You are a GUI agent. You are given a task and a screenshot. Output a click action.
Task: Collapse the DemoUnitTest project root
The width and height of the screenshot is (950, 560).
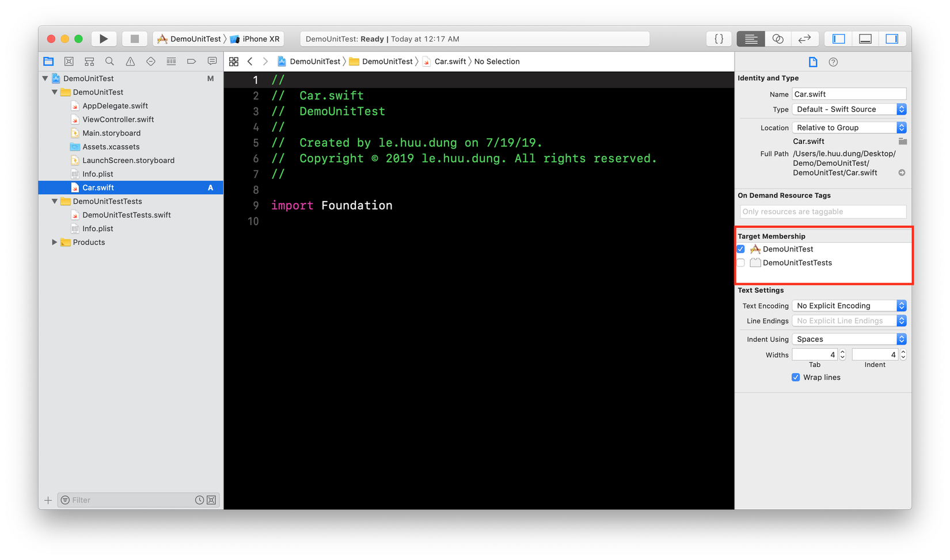(45, 78)
